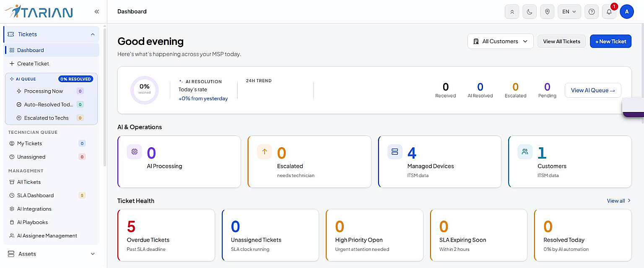The image size is (644, 268).
Task: Open AI Integrations in the sidebar
Action: click(52, 209)
